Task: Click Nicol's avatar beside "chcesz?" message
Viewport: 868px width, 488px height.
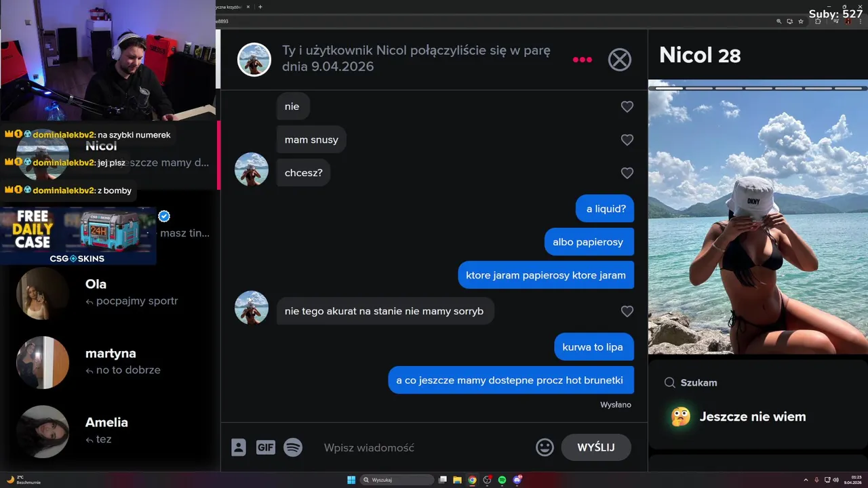Action: 252,169
